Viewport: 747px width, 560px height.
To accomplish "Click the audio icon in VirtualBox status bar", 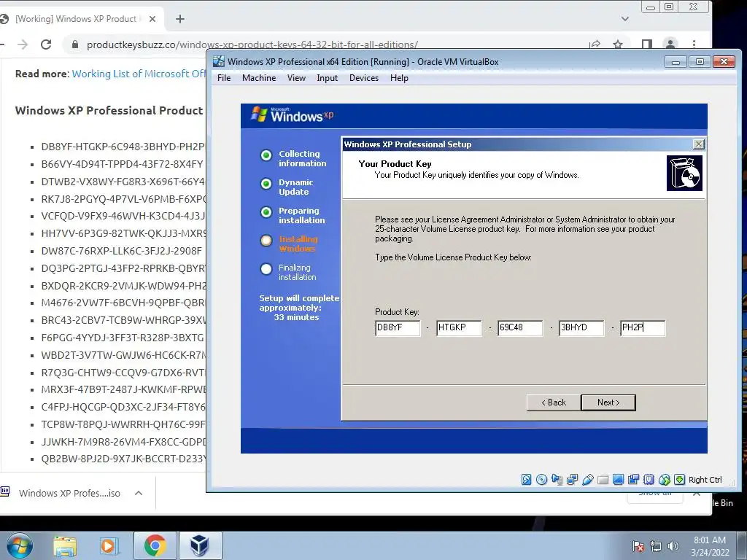I will pyautogui.click(x=557, y=480).
